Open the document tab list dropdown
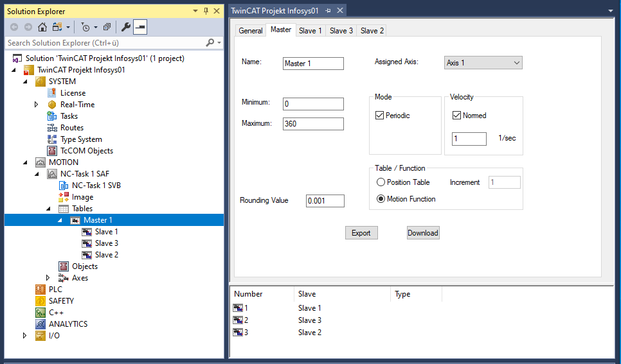This screenshot has height=364, width=621. [611, 11]
